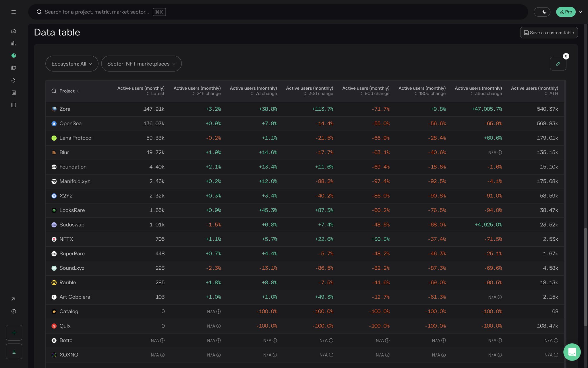Open the chat support bubble
Image resolution: width=588 pixels, height=368 pixels.
[x=572, y=352]
